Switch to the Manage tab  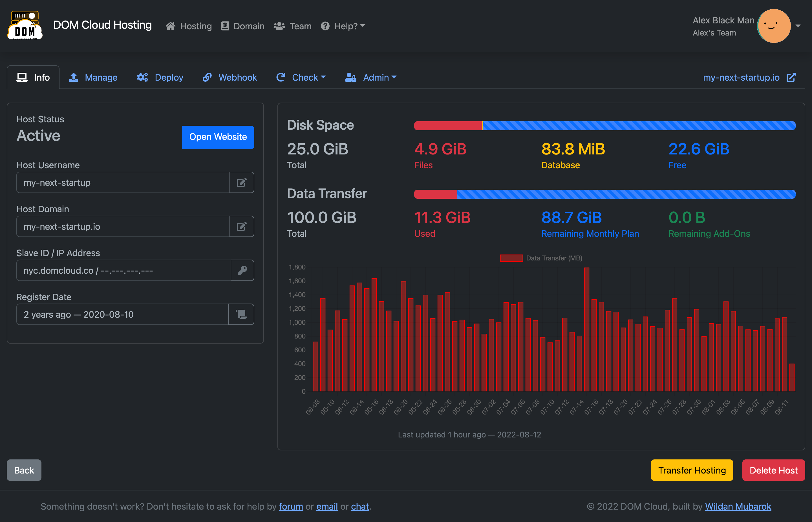point(93,77)
